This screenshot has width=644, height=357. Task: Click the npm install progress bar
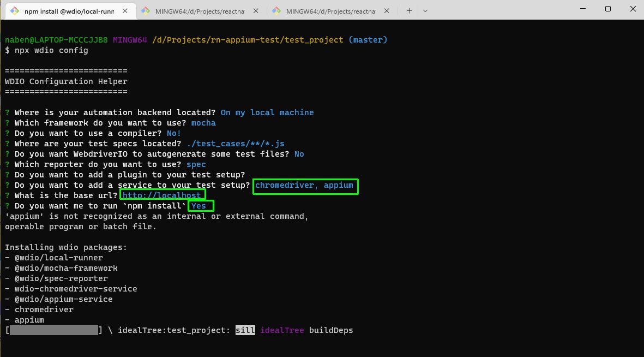coord(54,330)
